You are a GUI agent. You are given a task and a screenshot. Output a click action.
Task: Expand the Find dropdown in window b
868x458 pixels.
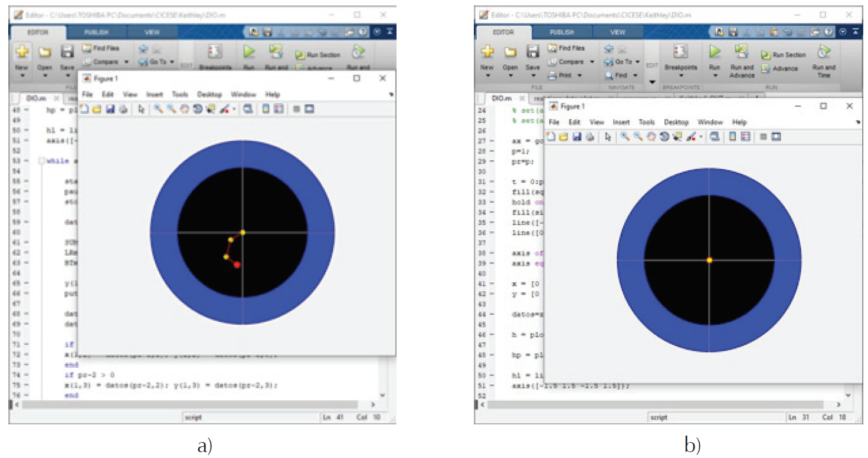[x=621, y=75]
